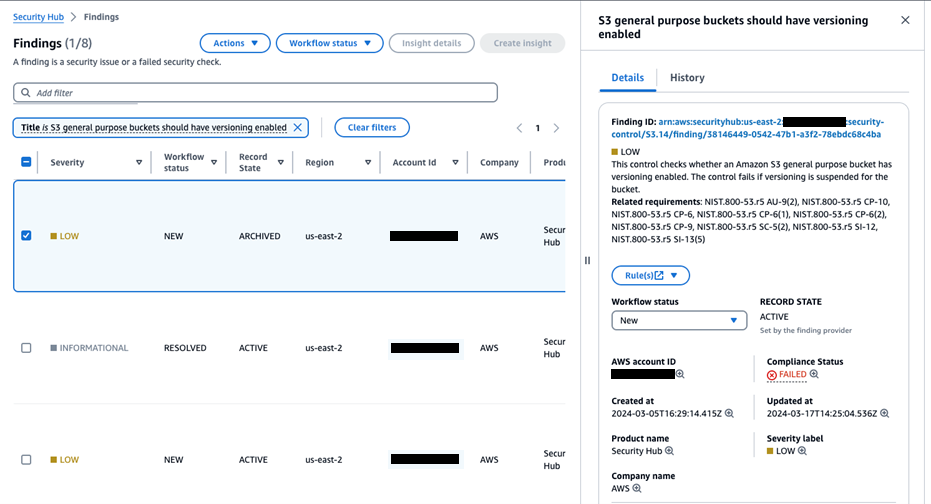This screenshot has width=931, height=504.
Task: Click filter magnifier beside Updated at timestamp
Action: tap(884, 413)
